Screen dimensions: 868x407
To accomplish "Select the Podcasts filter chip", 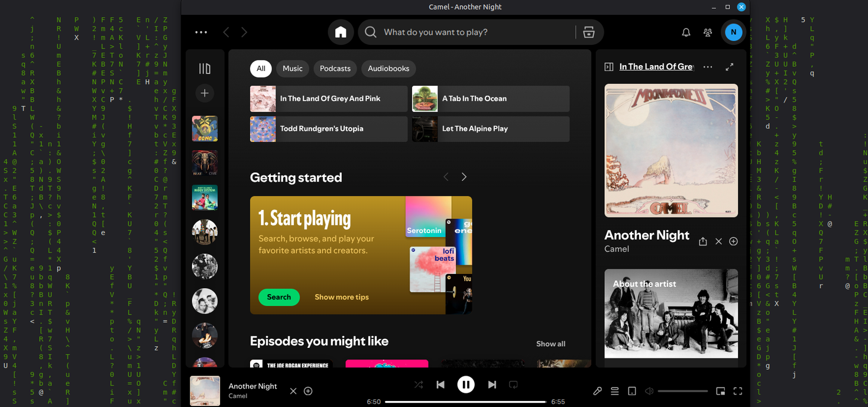I will click(335, 69).
